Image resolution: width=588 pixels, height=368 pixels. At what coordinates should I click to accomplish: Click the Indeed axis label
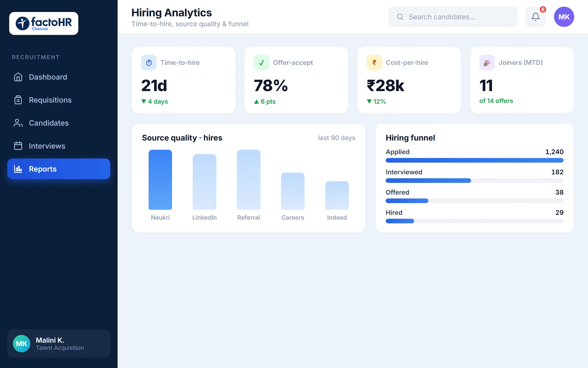pos(337,217)
